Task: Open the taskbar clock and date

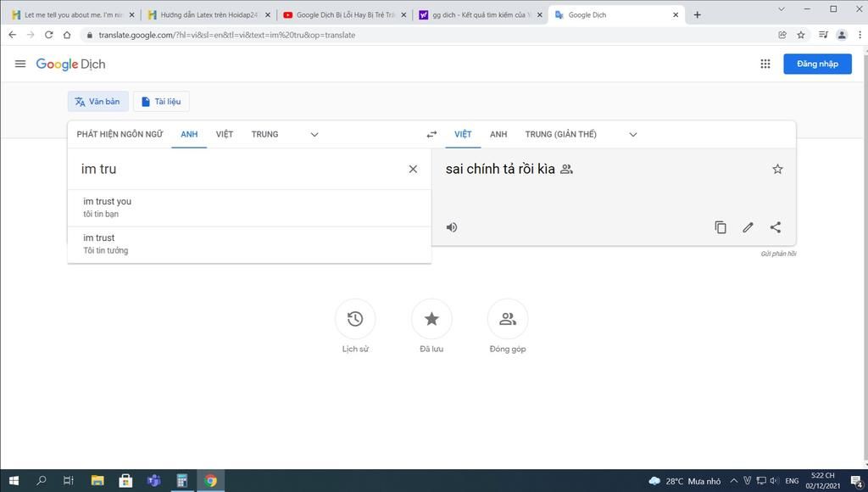Action: click(x=822, y=480)
